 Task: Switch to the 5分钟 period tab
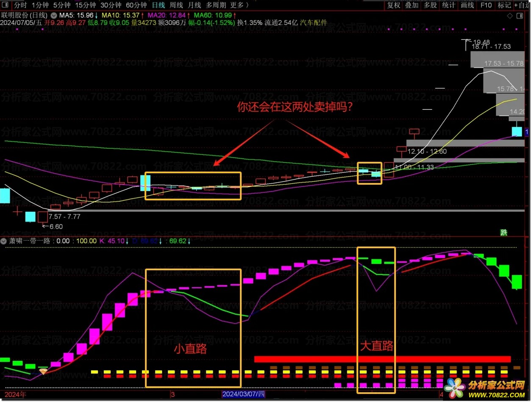pyautogui.click(x=62, y=5)
